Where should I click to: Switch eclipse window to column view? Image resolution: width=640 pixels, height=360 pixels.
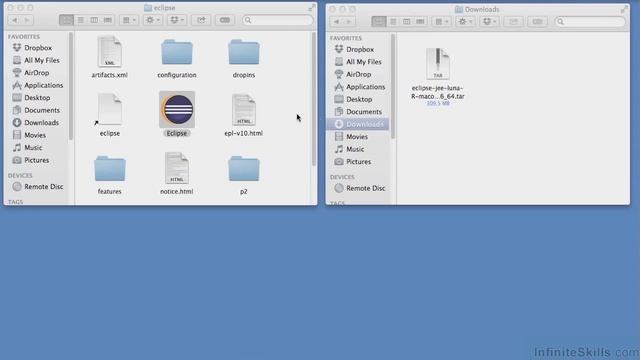pos(94,20)
